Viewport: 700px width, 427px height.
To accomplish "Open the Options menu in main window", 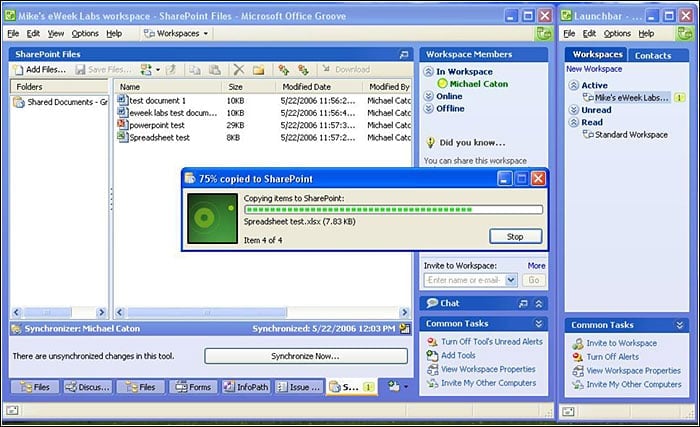I will point(85,33).
